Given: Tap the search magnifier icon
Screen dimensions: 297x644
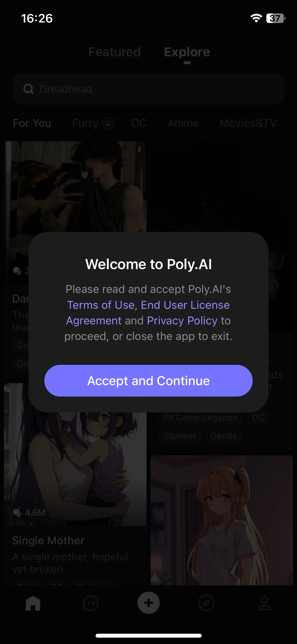Looking at the screenshot, I should pos(29,89).
